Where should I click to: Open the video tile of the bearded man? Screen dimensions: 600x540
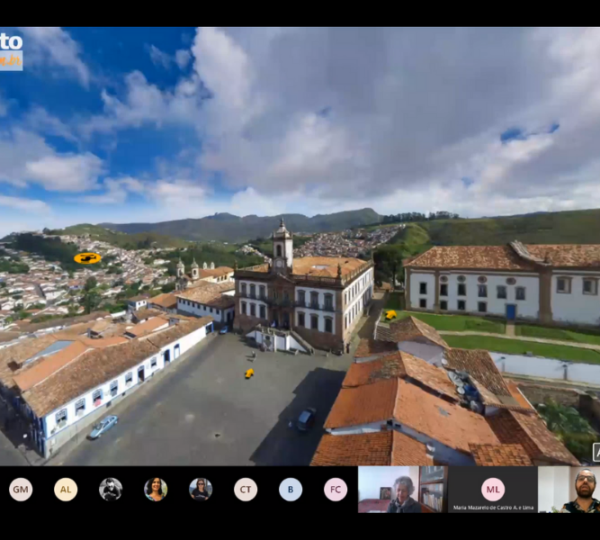click(x=572, y=490)
